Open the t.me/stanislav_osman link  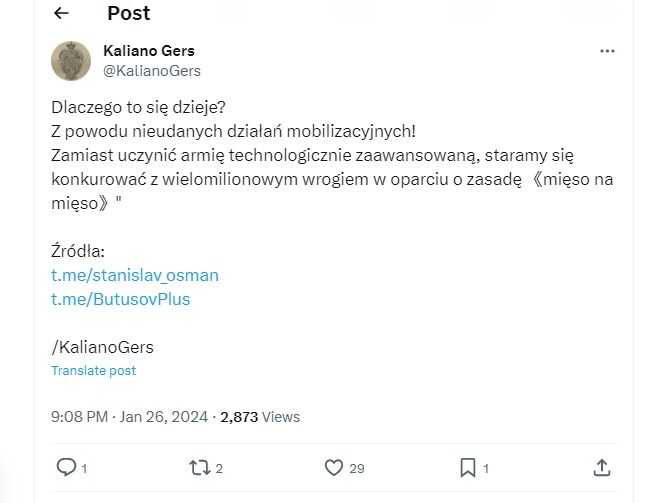(135, 275)
